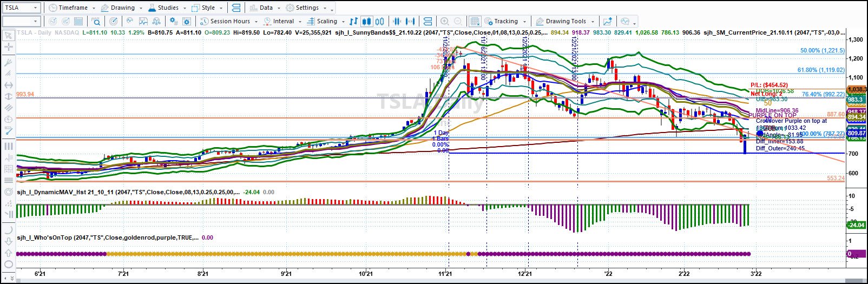Open the Tracking options

coord(502,21)
